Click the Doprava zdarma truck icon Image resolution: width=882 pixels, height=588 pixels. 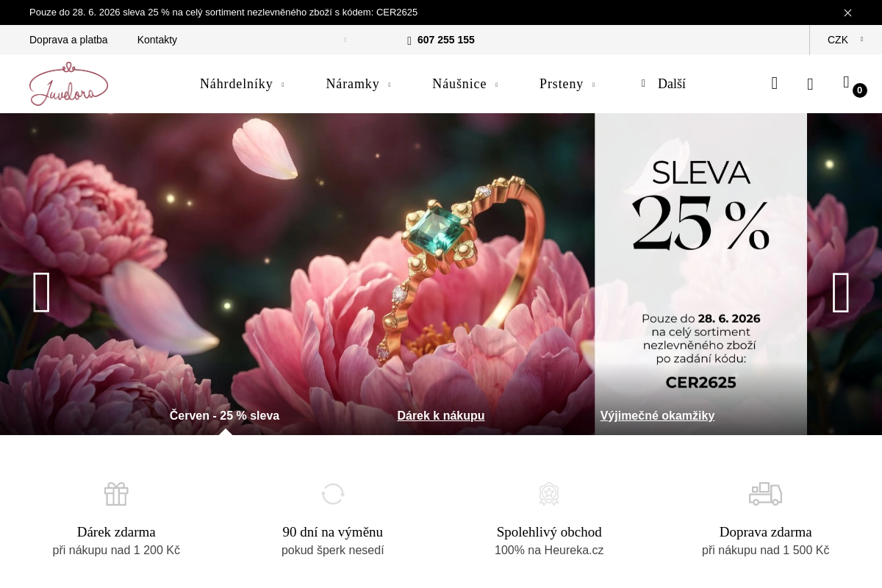[x=765, y=494]
